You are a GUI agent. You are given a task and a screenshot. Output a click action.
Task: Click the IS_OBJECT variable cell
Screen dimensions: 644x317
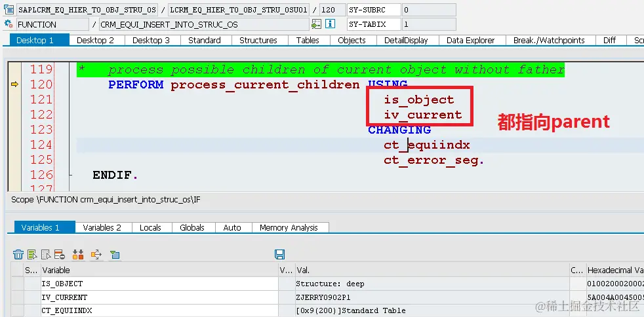tap(159, 284)
